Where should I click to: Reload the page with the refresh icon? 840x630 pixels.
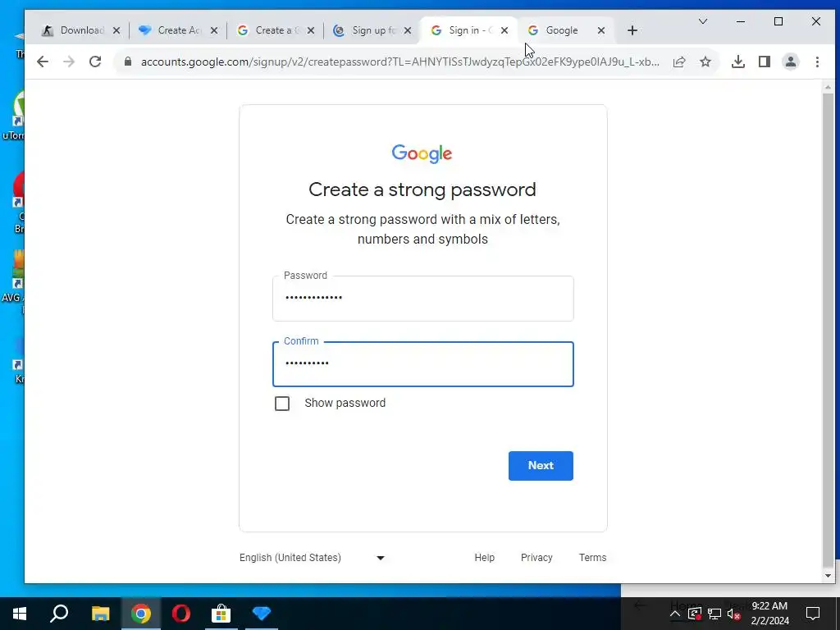(95, 62)
